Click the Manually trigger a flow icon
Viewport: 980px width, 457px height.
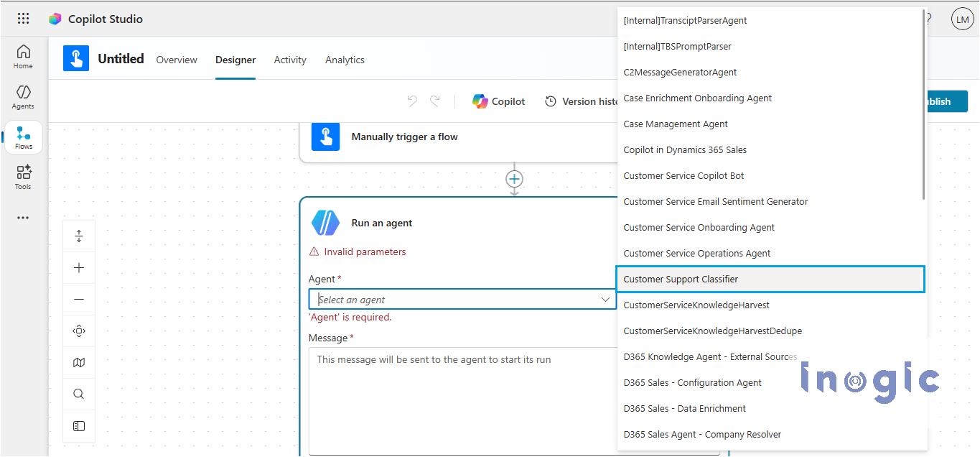(325, 137)
